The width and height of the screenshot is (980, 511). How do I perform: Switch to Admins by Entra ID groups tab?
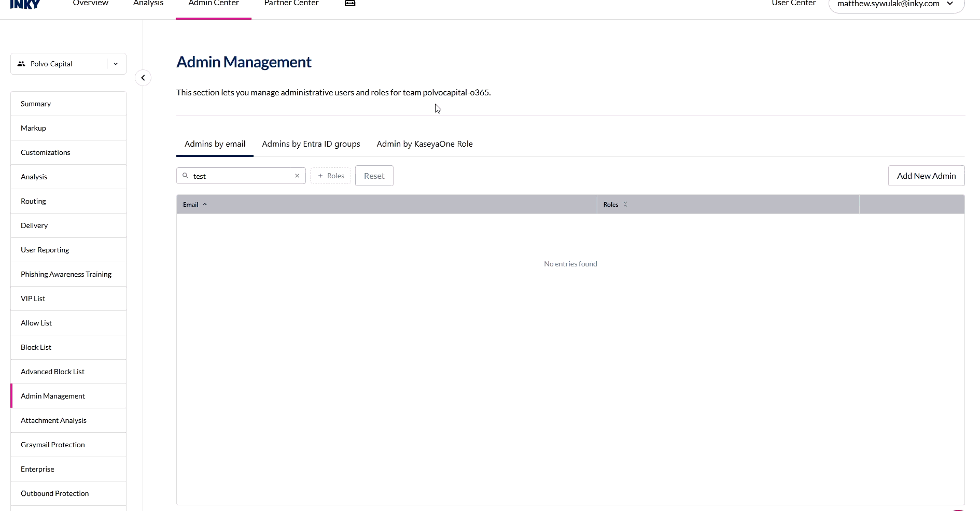[311, 144]
